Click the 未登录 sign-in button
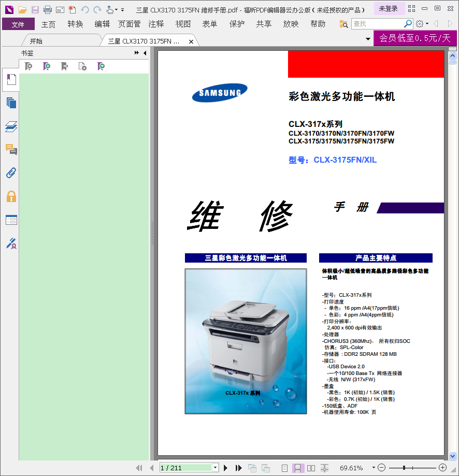Viewport: 459px width, 476px height. click(x=388, y=9)
